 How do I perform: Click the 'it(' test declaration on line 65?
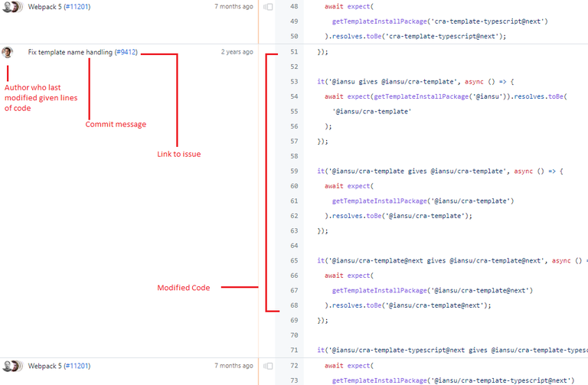click(x=452, y=260)
